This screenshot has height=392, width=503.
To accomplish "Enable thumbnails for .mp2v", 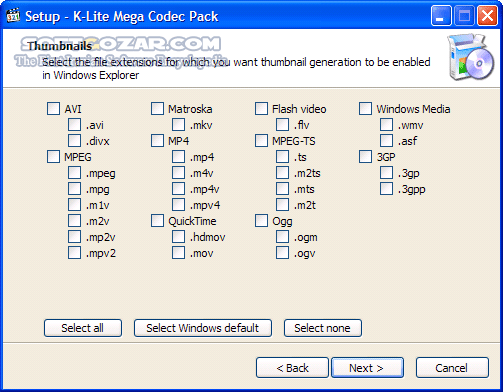I will 74,237.
